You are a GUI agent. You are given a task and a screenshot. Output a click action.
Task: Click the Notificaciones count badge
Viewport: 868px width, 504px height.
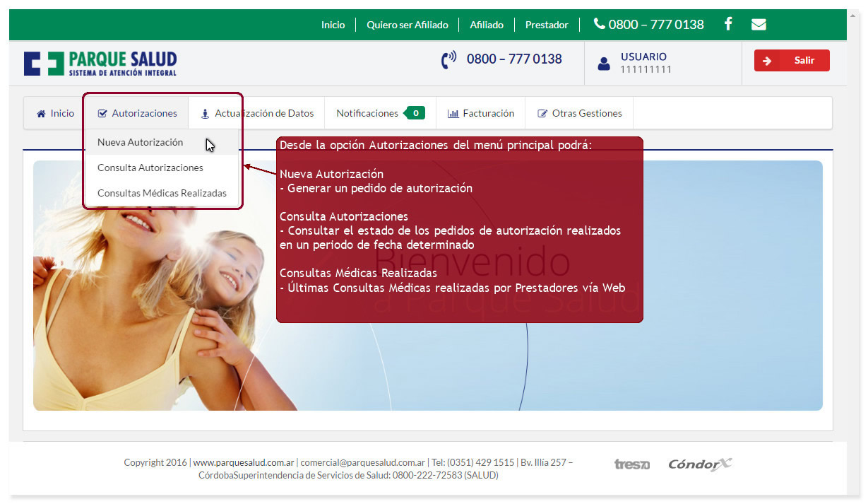coord(415,113)
